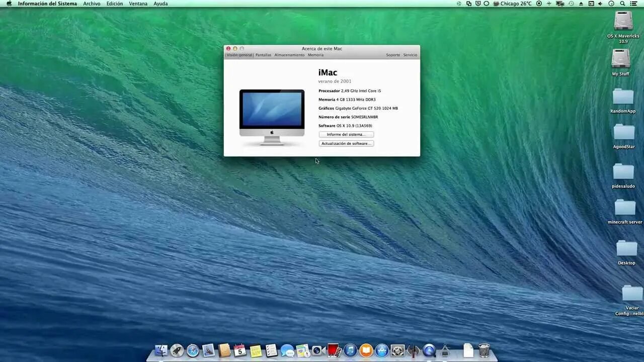Click the iMac computer image
Image resolution: width=644 pixels, height=362 pixels.
point(272,118)
